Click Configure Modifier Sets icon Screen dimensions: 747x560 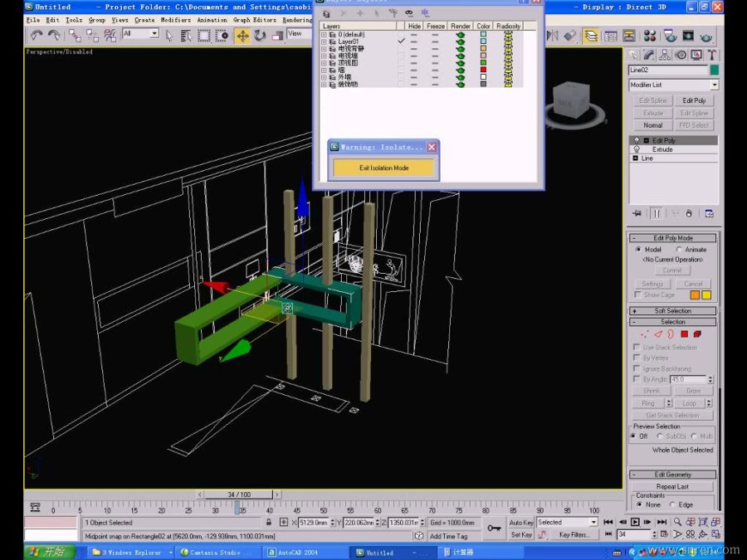coord(710,213)
